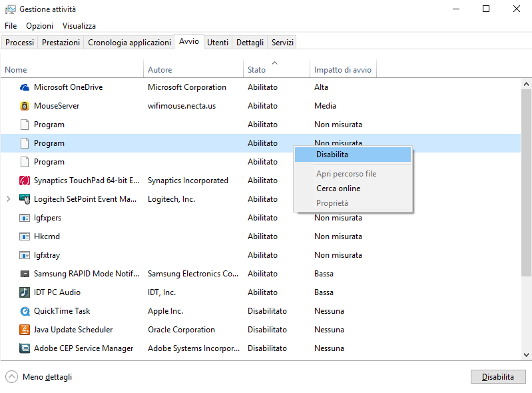Click the scrollbar up arrow

tap(526, 84)
